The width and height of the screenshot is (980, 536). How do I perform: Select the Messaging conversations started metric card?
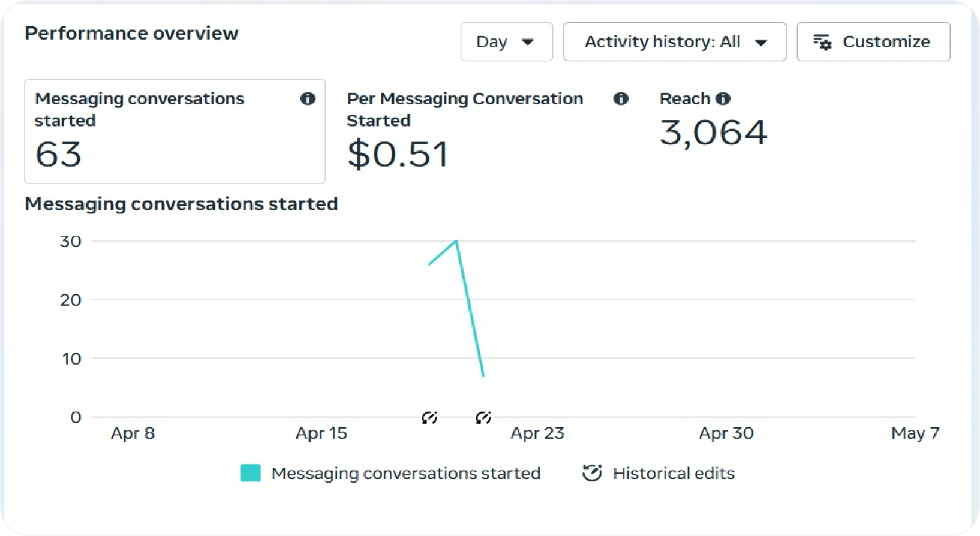[175, 131]
